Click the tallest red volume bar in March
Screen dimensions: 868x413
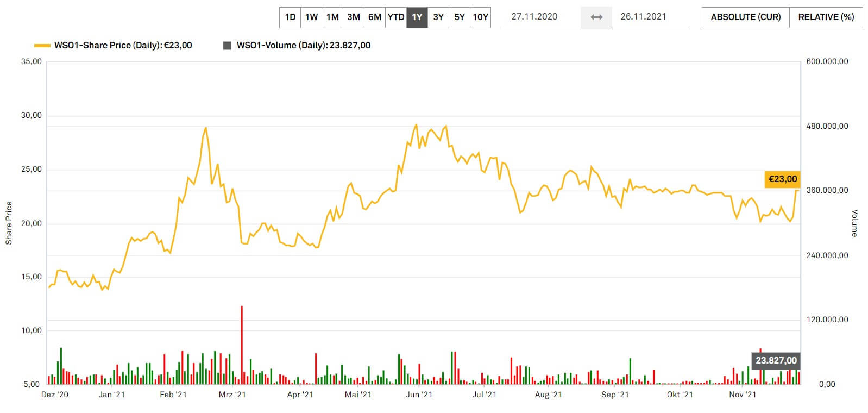coord(242,345)
